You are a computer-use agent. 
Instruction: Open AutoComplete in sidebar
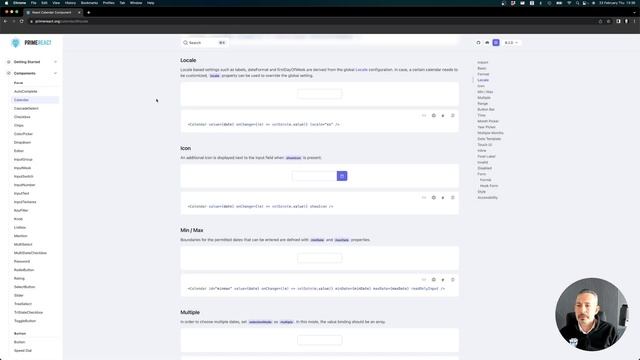[25, 91]
